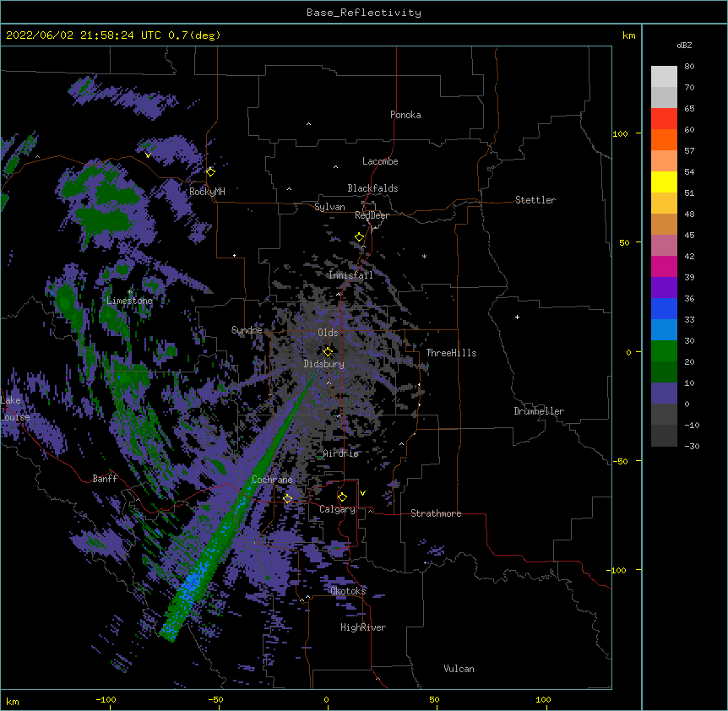Click the dBZ legend heading
The height and width of the screenshot is (711, 728).
[x=684, y=45]
